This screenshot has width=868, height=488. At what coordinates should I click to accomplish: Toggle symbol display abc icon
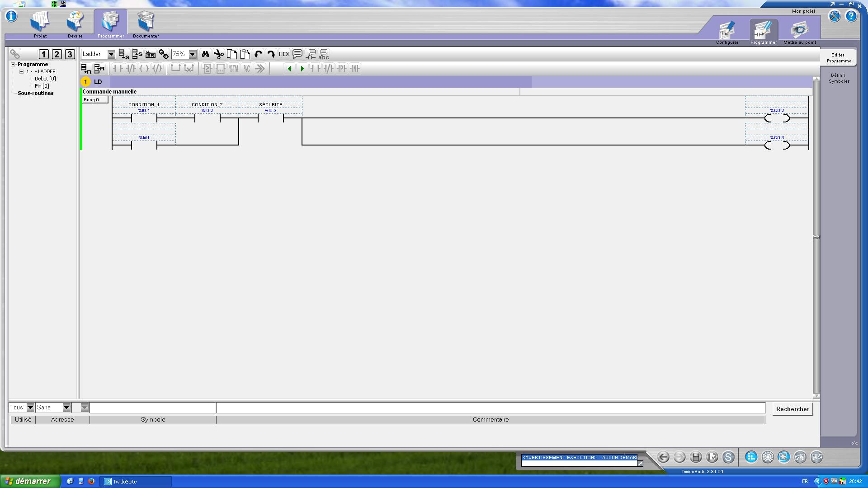pyautogui.click(x=324, y=55)
